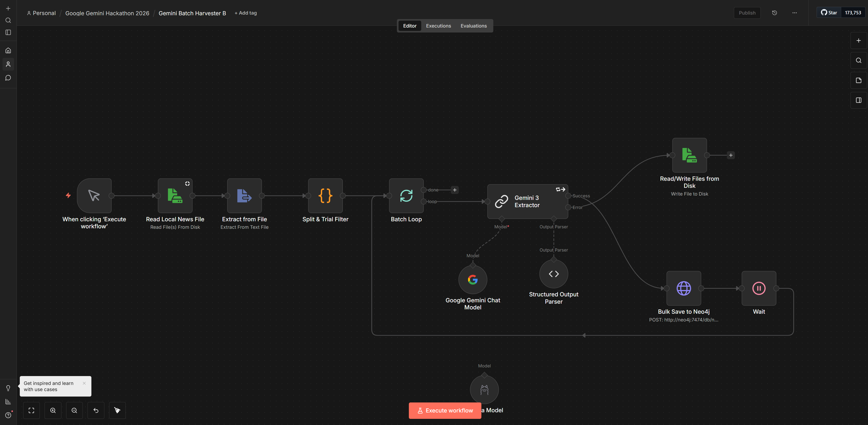Click the Add tag link
868x425 pixels.
[x=246, y=13]
